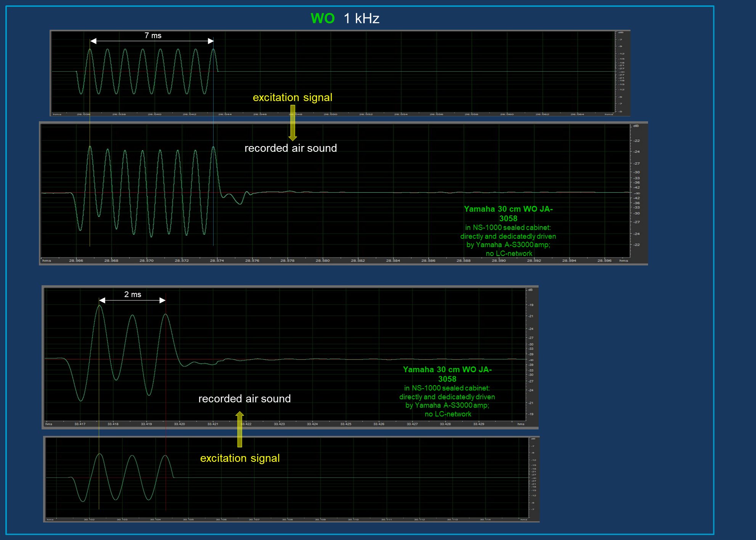Click the 33.417 time tick label
This screenshot has width=756, height=540.
coord(80,424)
